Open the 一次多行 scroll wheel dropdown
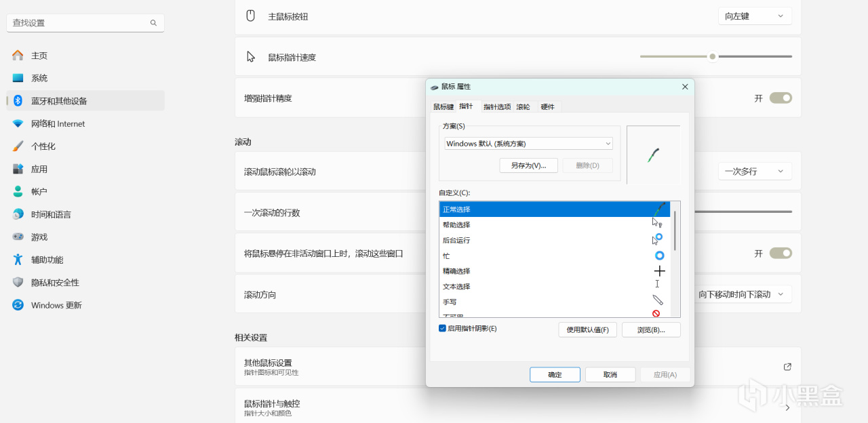Screen dimensions: 868x423 pos(755,172)
